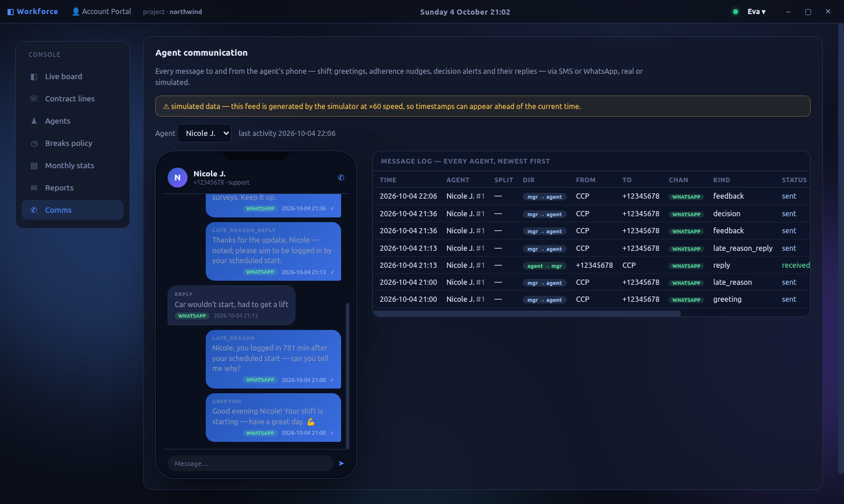Click the 'Thanks for the update' message bubble
The width and height of the screenshot is (844, 504).
(x=273, y=251)
